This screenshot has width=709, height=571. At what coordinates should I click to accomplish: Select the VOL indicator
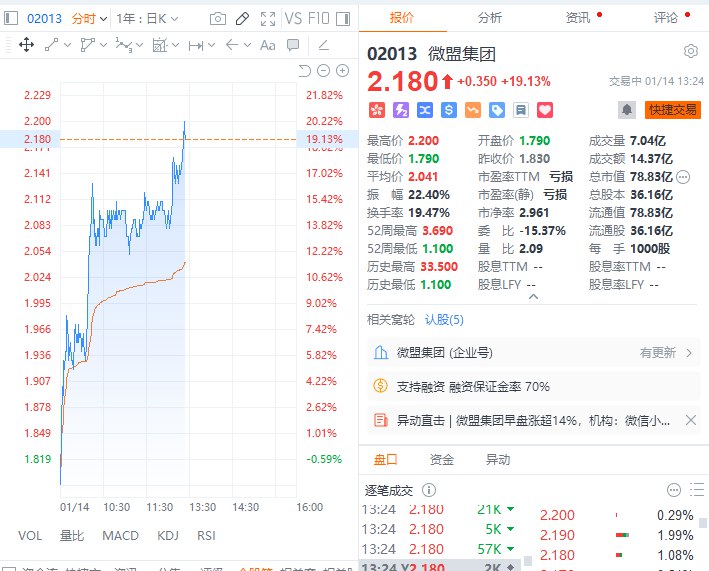pyautogui.click(x=30, y=536)
